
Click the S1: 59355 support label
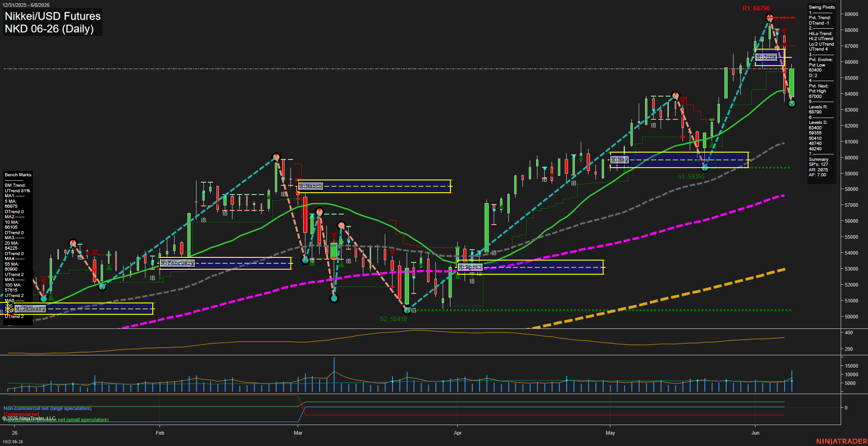pyautogui.click(x=691, y=176)
